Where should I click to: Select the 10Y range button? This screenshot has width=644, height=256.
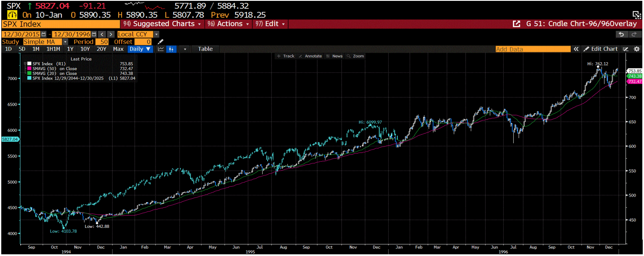click(x=85, y=49)
